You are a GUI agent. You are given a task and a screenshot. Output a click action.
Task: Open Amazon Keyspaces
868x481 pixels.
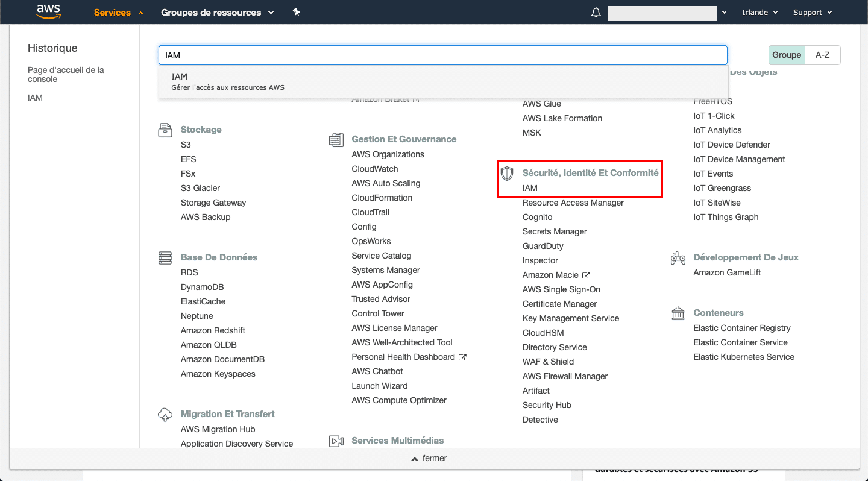(x=218, y=374)
